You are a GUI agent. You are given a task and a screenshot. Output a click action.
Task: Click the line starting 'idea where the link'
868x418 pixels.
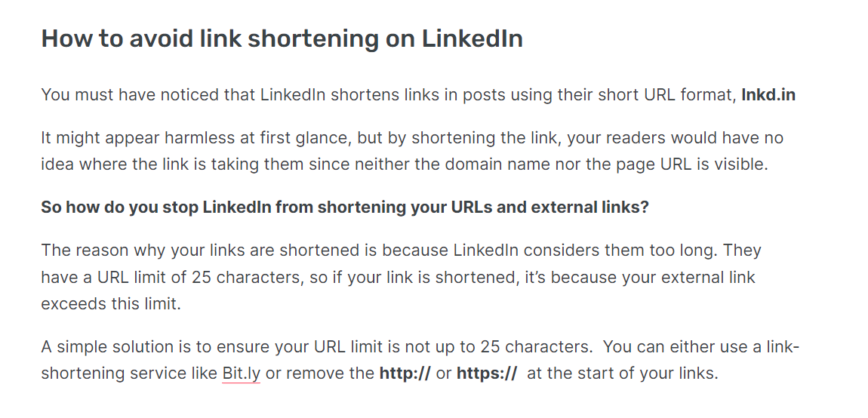point(405,165)
